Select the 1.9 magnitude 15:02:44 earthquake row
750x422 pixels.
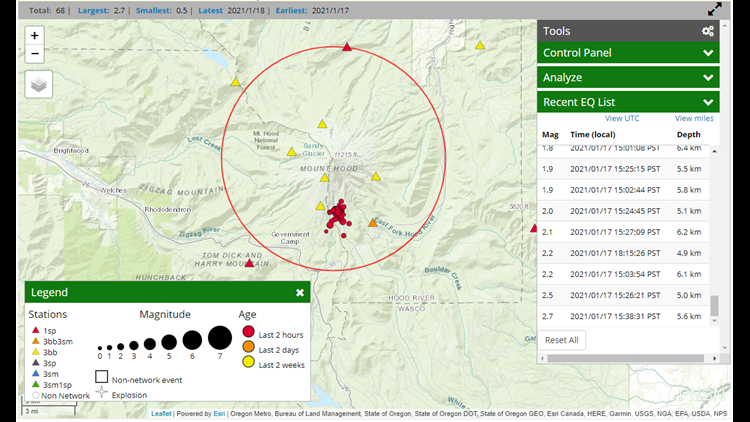[623, 190]
